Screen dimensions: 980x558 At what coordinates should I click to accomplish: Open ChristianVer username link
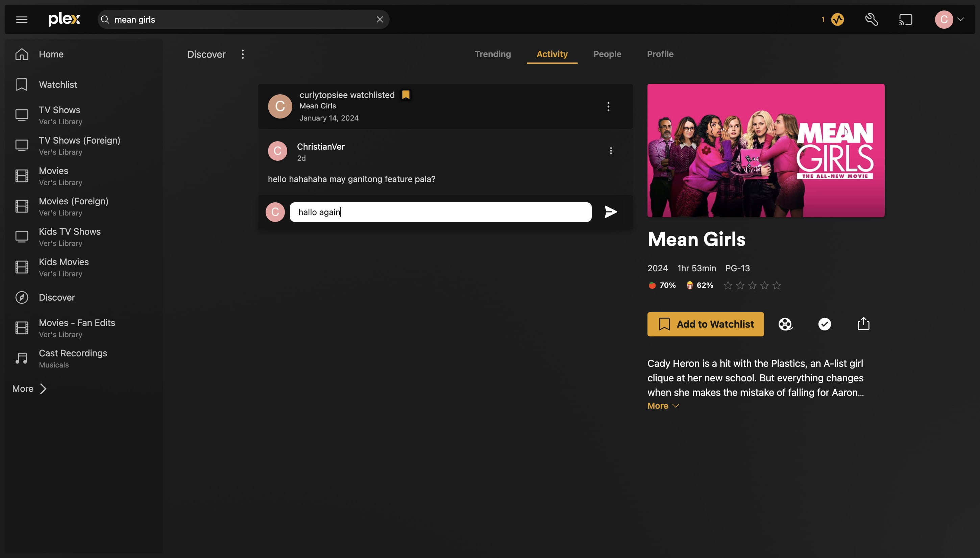point(321,146)
